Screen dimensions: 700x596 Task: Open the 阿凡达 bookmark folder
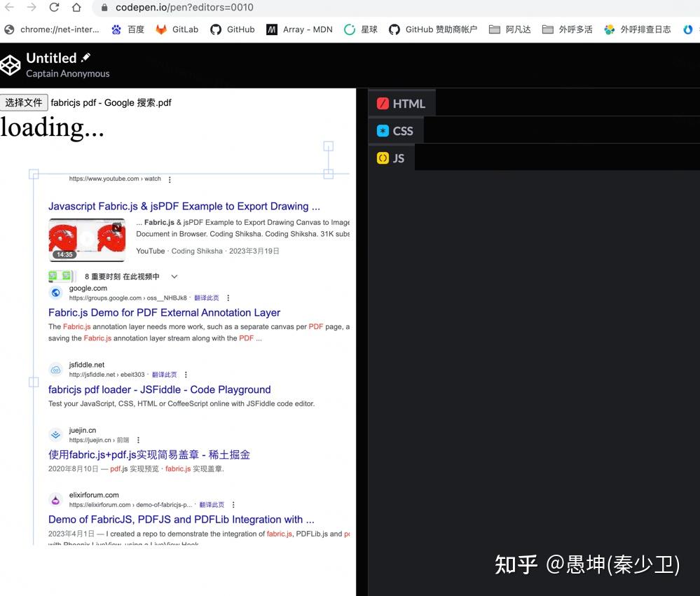tap(510, 29)
